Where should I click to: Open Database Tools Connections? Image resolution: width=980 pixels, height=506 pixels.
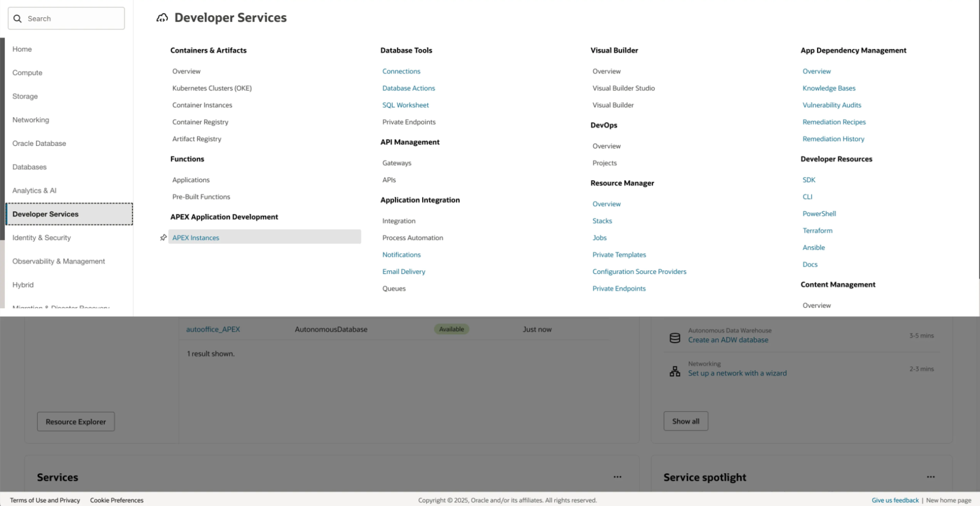tap(401, 71)
